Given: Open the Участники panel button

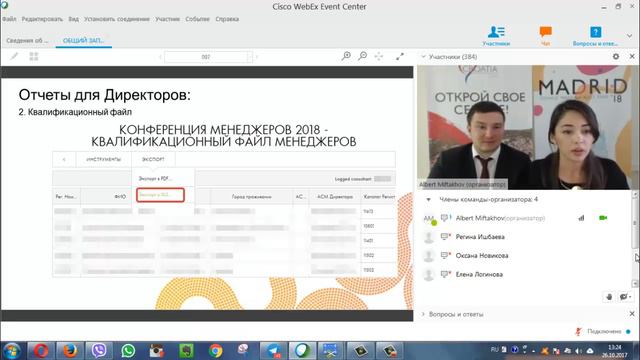Looking at the screenshot, I should pyautogui.click(x=496, y=36).
